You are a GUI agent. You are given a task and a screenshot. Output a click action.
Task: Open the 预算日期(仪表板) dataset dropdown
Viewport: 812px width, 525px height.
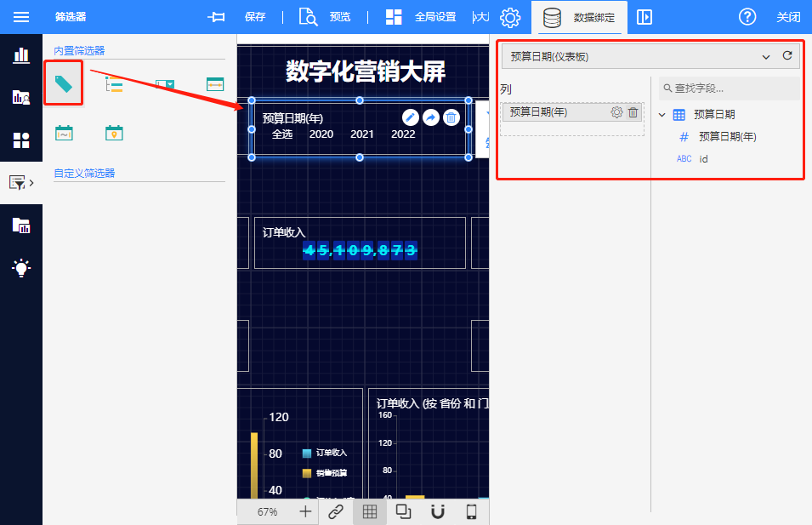[765, 57]
